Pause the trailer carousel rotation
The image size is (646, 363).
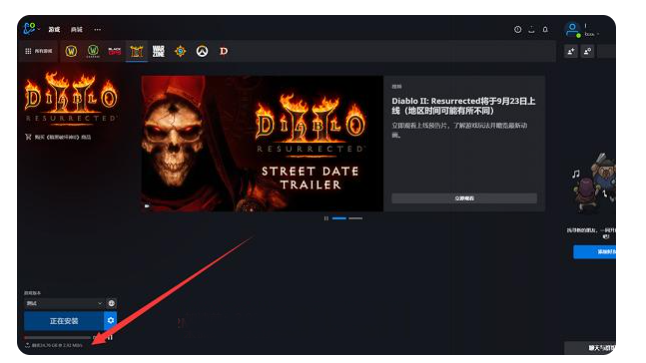click(326, 218)
